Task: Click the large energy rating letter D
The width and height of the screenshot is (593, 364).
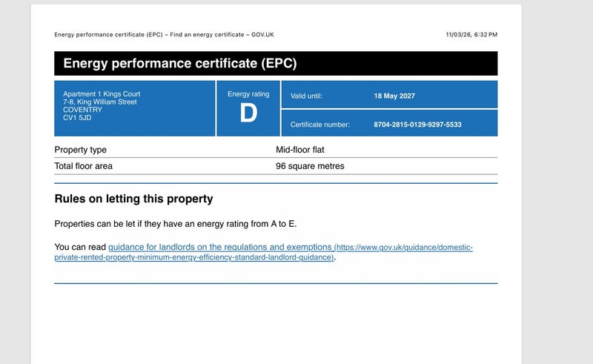Action: 248,114
